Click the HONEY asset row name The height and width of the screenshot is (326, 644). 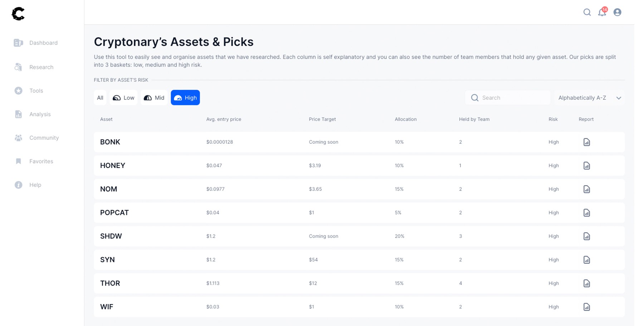pyautogui.click(x=113, y=166)
